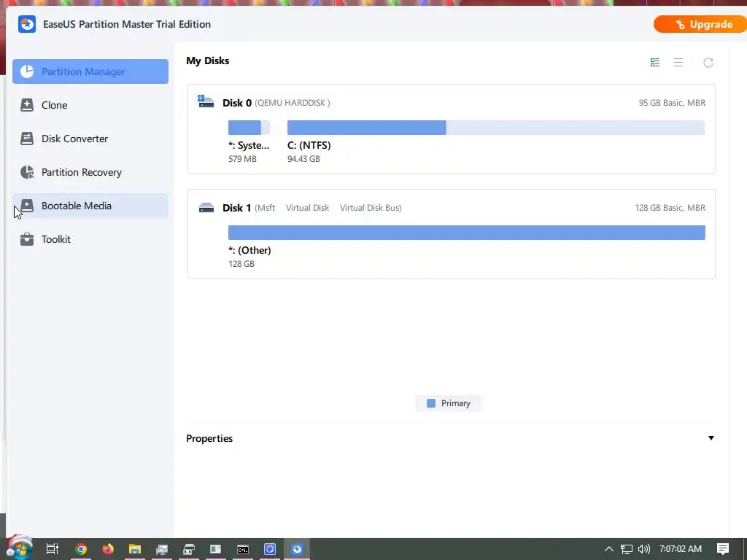Image resolution: width=747 pixels, height=560 pixels.
Task: Select the Disk 1 Other partition bar
Action: pos(466,233)
